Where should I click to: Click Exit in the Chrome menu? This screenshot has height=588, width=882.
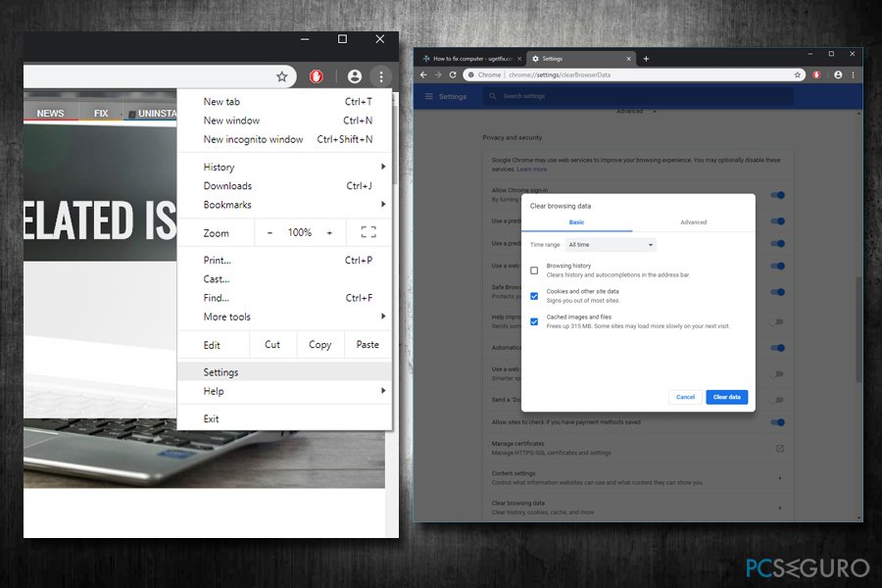[284, 418]
